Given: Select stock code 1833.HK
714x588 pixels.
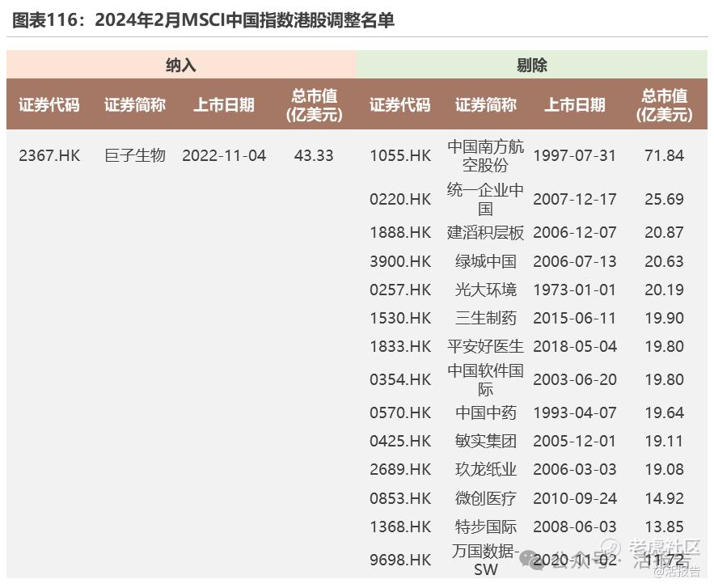Looking at the screenshot, I should click(x=400, y=347).
